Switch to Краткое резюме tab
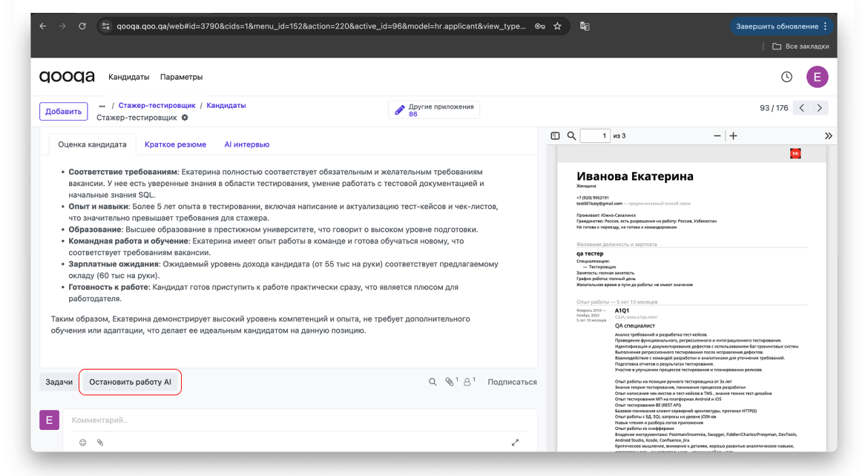This screenshot has height=476, width=868. (x=176, y=144)
